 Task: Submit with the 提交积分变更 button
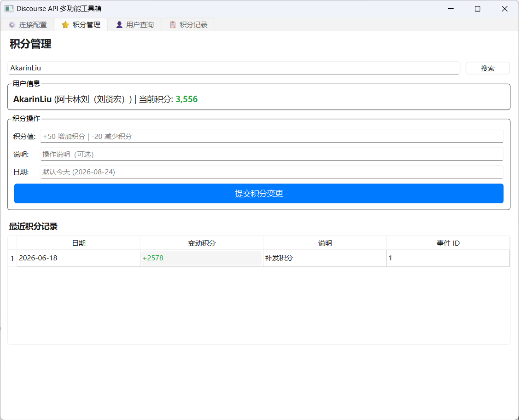pos(259,194)
